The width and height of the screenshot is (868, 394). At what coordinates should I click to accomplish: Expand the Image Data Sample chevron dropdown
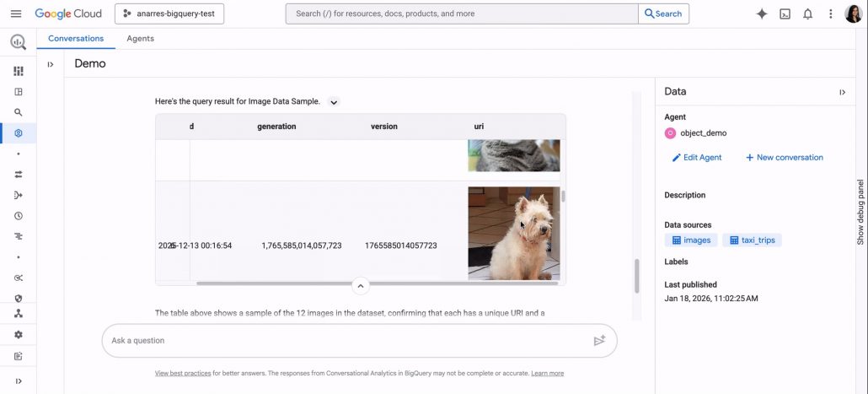click(333, 102)
